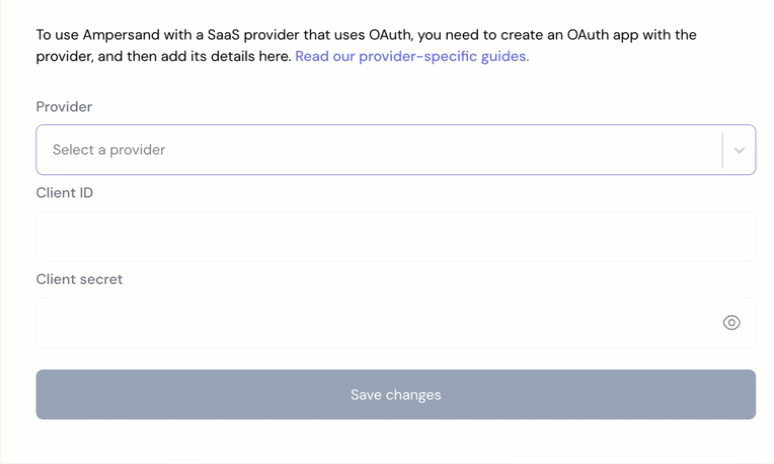Viewport: 774px width, 464px height.
Task: Expand the provider list dropdown arrow
Action: [739, 150]
